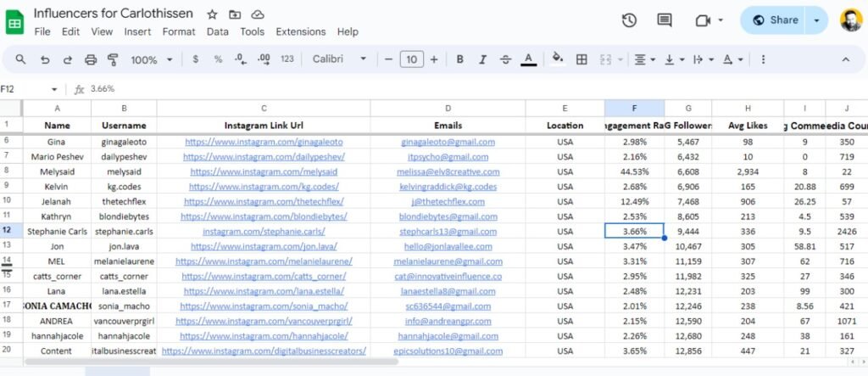868x376 pixels.
Task: Open the borders tool
Action: click(581, 59)
